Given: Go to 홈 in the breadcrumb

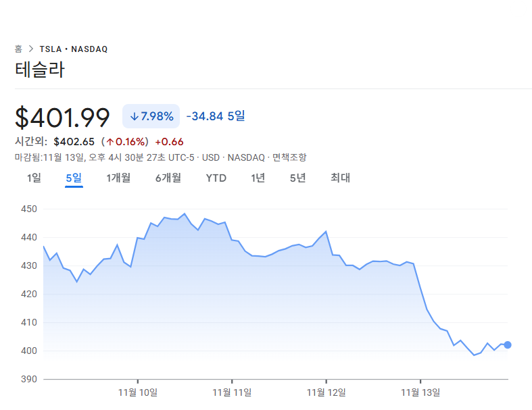Looking at the screenshot, I should [x=18, y=49].
